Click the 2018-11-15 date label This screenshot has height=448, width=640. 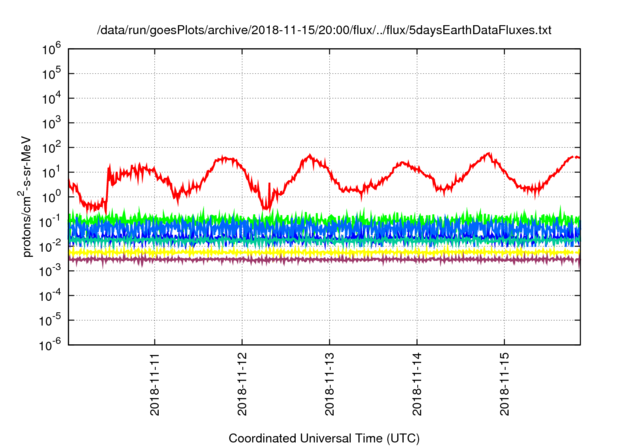tap(504, 385)
